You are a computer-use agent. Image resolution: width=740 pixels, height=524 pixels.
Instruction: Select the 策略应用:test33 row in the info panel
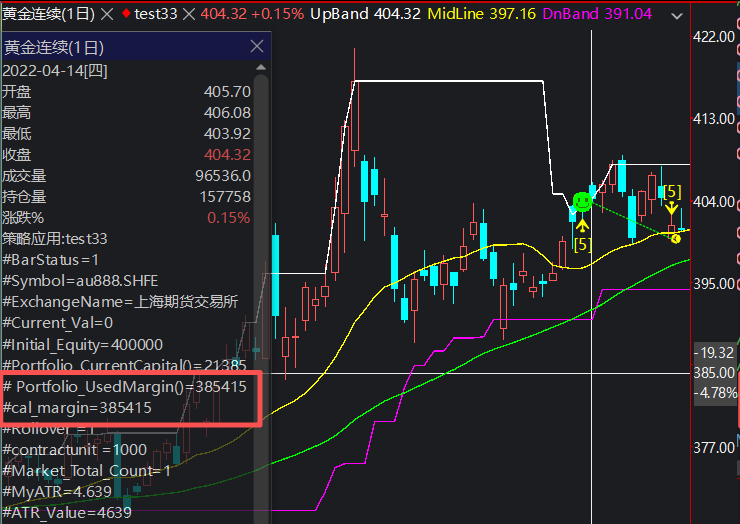point(55,238)
